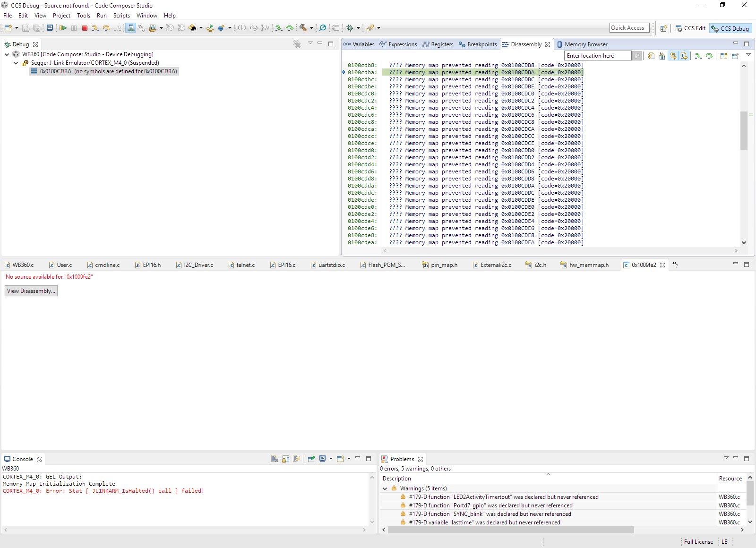
Task: Click the Restart icon in main toolbar
Action: tap(210, 28)
